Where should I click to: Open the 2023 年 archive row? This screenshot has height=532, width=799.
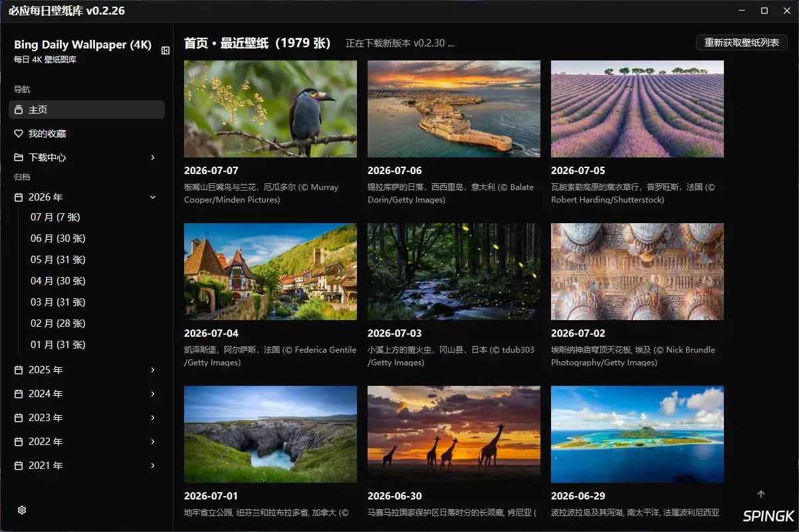click(x=86, y=418)
